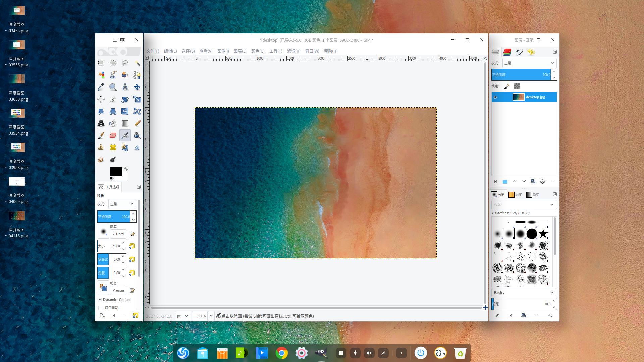Select the Eraser tool
Viewport: 644px width, 362px height.
[113, 135]
